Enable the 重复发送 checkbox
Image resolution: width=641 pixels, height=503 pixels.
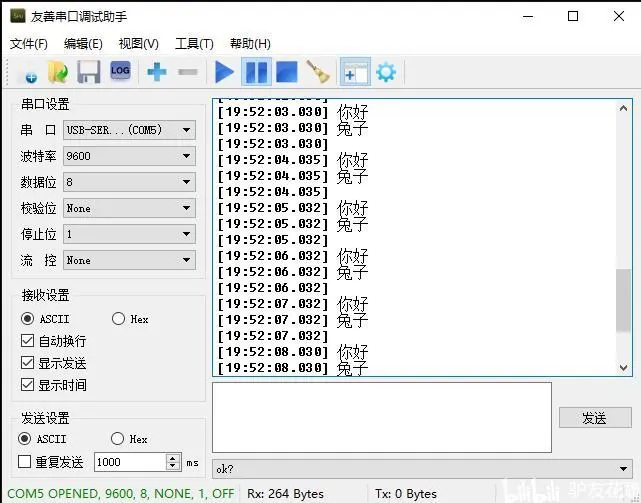[x=25, y=462]
